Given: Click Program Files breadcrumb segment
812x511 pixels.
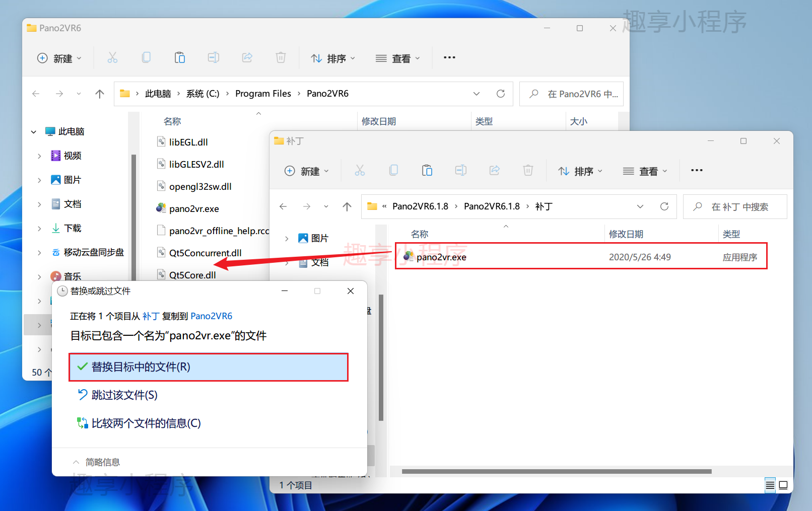Looking at the screenshot, I should 263,94.
